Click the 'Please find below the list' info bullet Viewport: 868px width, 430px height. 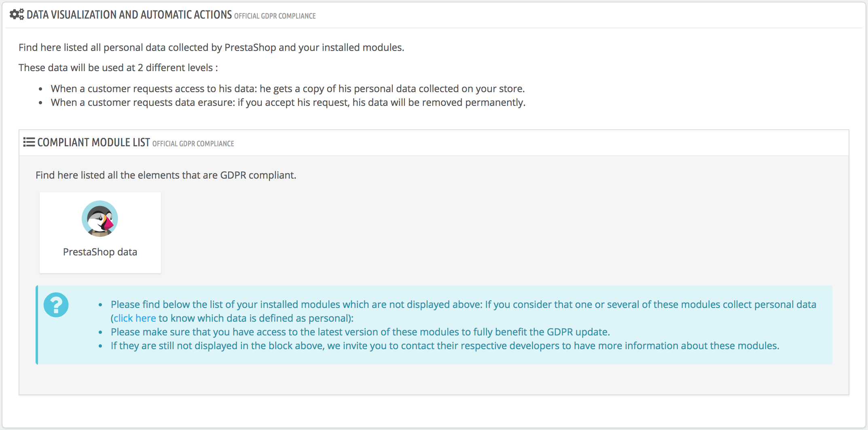coord(464,312)
